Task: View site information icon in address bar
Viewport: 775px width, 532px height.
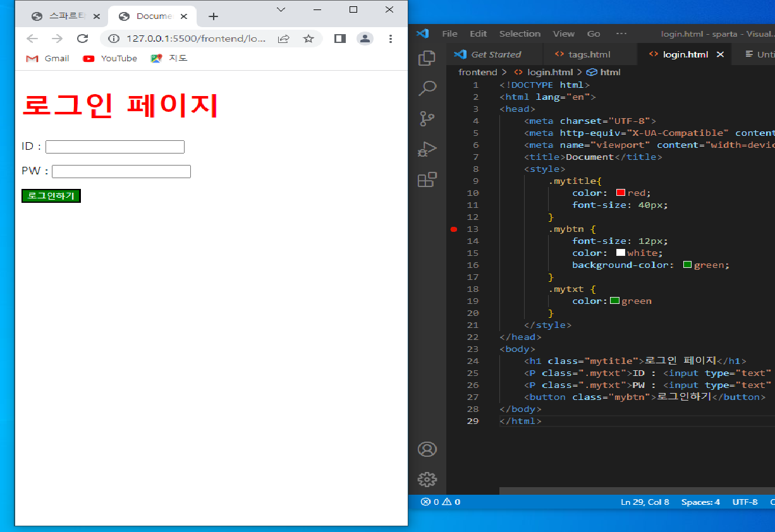Action: (114, 39)
